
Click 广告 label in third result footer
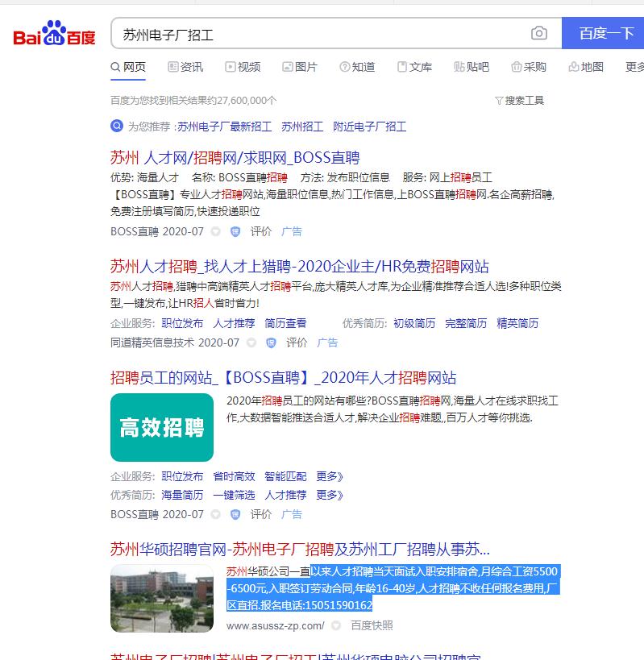292,514
